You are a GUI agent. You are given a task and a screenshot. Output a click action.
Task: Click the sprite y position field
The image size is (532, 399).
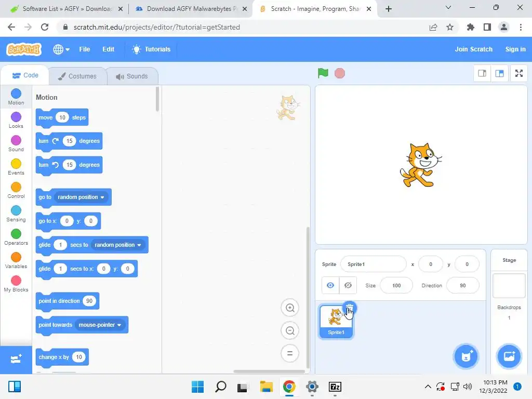pyautogui.click(x=467, y=264)
